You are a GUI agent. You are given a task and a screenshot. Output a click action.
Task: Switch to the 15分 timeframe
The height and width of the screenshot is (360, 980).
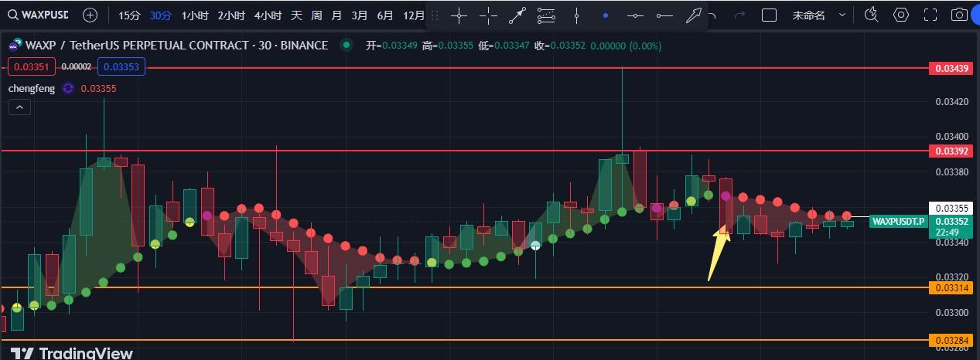click(129, 15)
